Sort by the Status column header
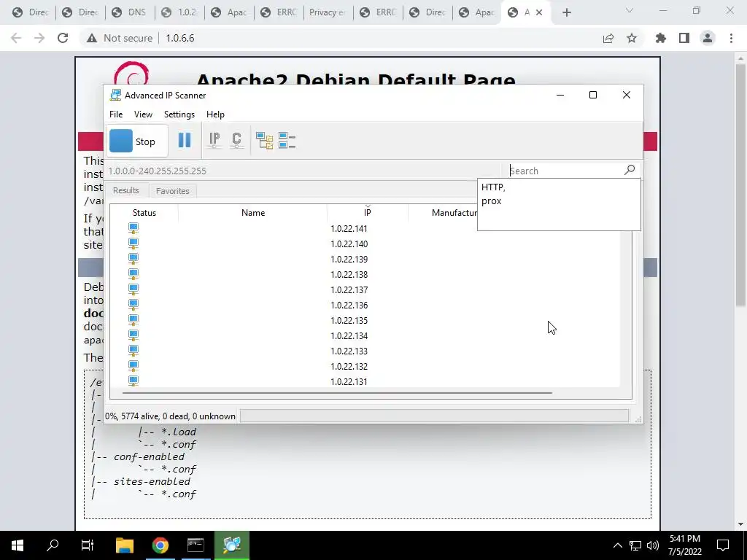This screenshot has height=560, width=747. (144, 213)
